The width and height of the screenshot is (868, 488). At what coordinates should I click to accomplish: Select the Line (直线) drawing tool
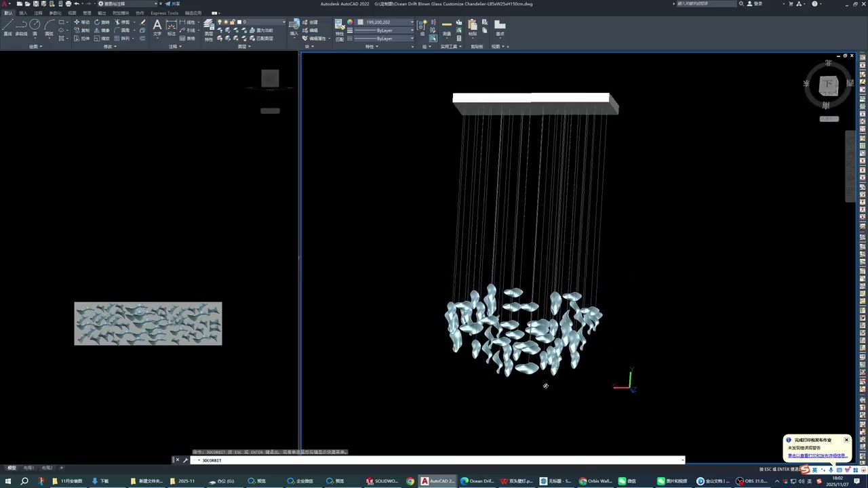click(x=7, y=26)
